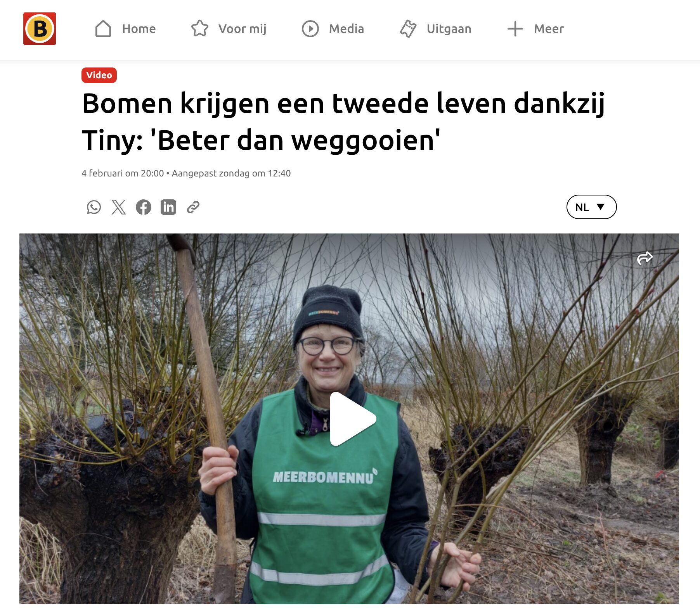Click the Uitgaan ticket icon
Screen dimensions: 700x612
click(x=408, y=29)
